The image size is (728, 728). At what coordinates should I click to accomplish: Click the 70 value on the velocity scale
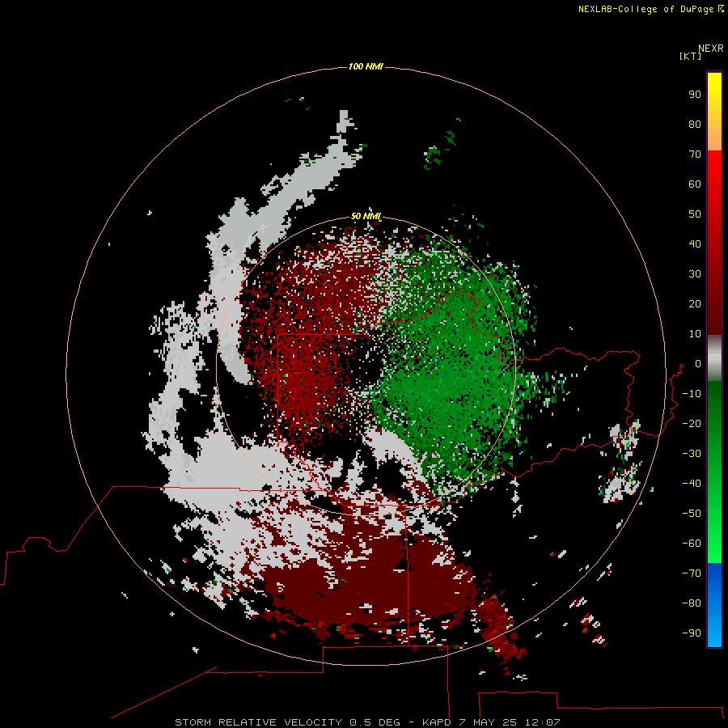point(695,154)
